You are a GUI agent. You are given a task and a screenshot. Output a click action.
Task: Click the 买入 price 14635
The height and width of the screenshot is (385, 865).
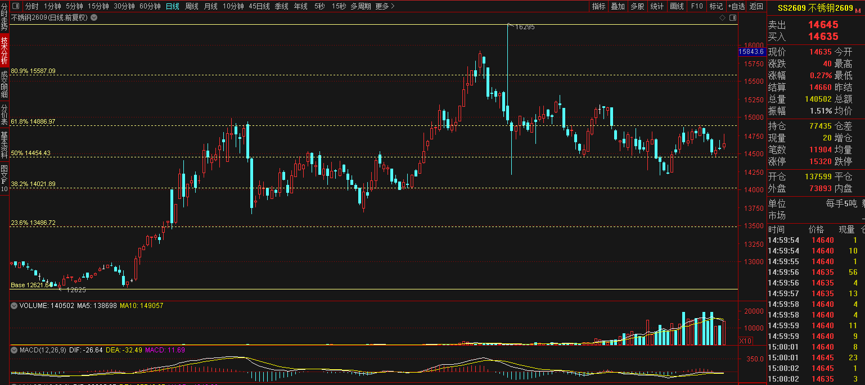(823, 36)
